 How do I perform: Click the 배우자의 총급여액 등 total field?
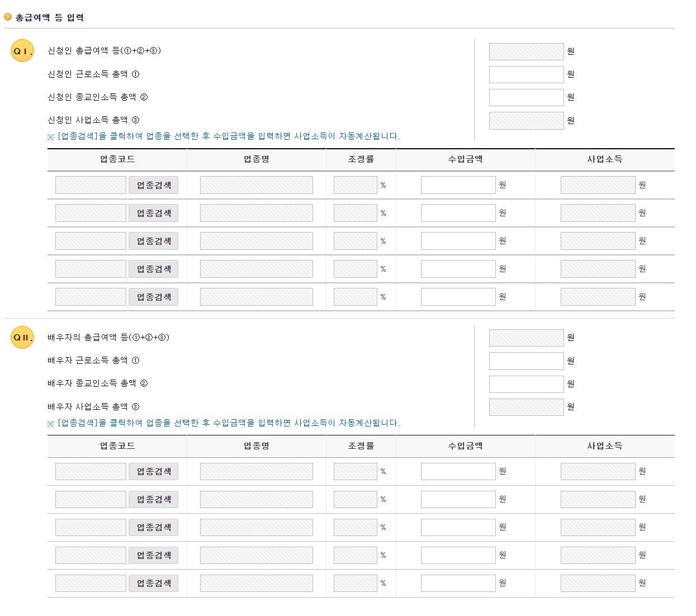pos(526,338)
